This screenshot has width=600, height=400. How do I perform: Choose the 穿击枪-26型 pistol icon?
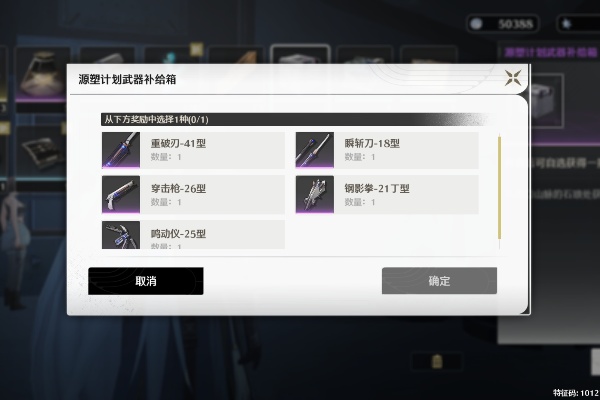[121, 194]
